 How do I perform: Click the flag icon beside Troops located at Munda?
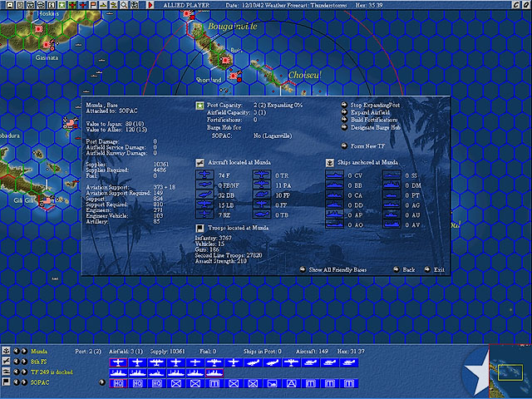(199, 228)
